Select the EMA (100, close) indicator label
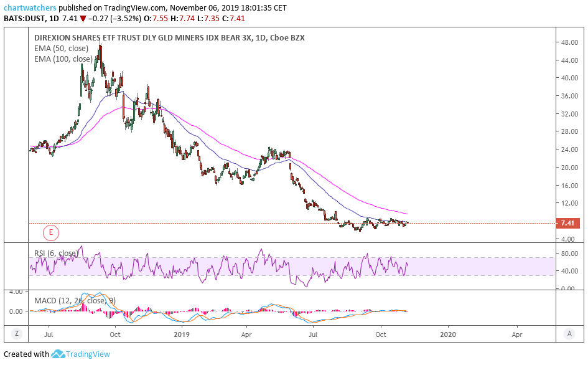This screenshot has height=365, width=588. tap(63, 59)
